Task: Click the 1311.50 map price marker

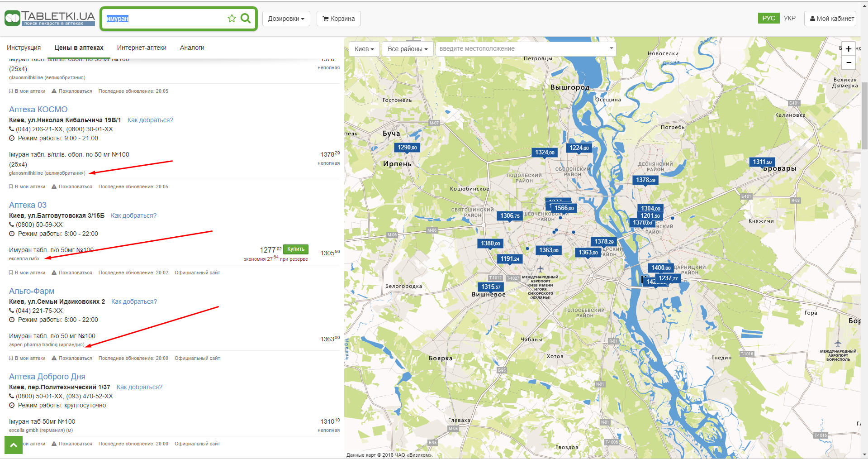Action: (762, 162)
